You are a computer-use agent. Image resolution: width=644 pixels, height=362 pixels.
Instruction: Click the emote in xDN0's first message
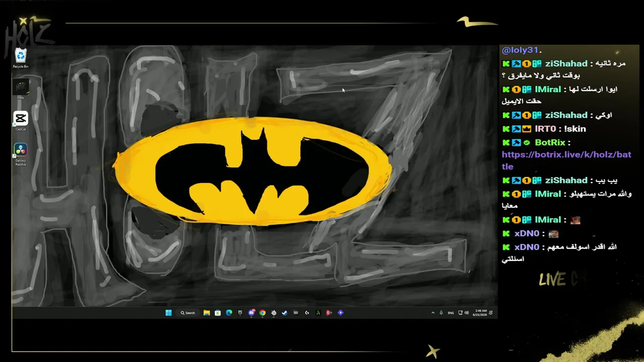point(553,234)
